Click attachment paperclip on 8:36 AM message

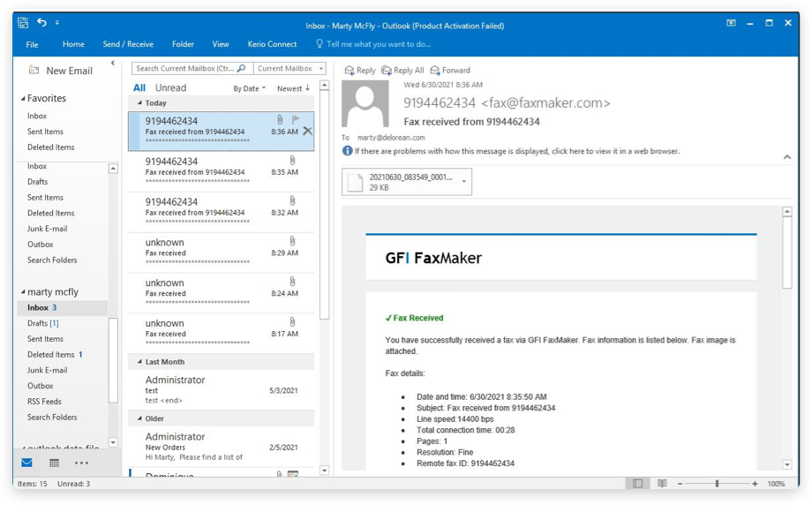click(x=280, y=120)
